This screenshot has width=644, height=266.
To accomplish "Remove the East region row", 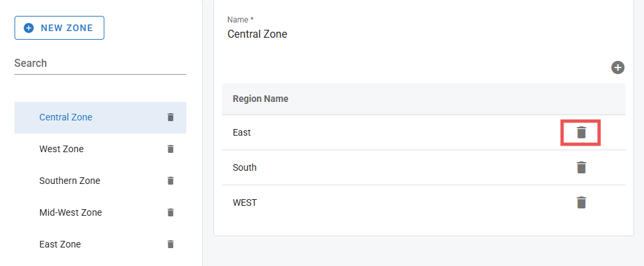I will 581,132.
